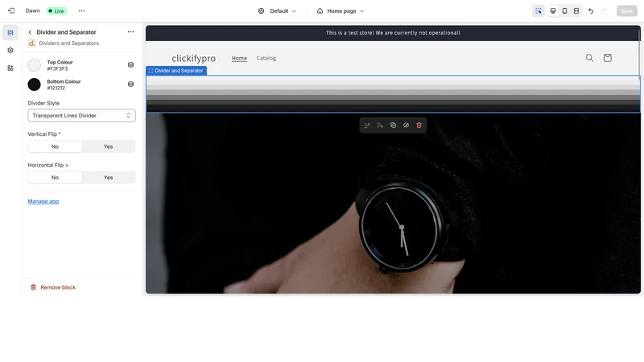Open Divider and Separator block options menu
The image size is (644, 362).
click(x=130, y=32)
